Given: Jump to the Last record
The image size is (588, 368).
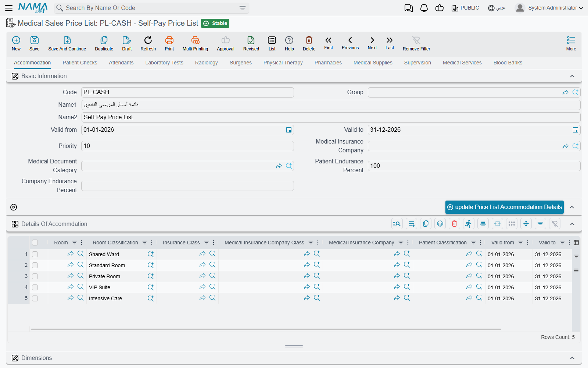Looking at the screenshot, I should (x=390, y=43).
